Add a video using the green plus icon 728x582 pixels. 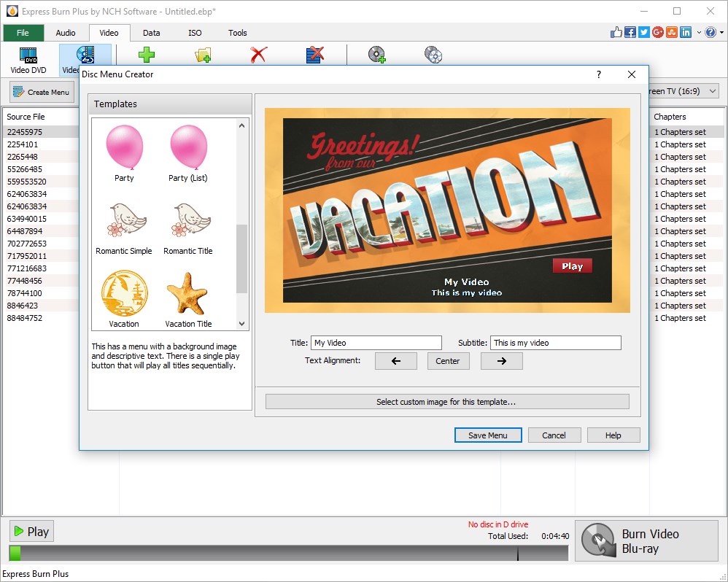[145, 55]
